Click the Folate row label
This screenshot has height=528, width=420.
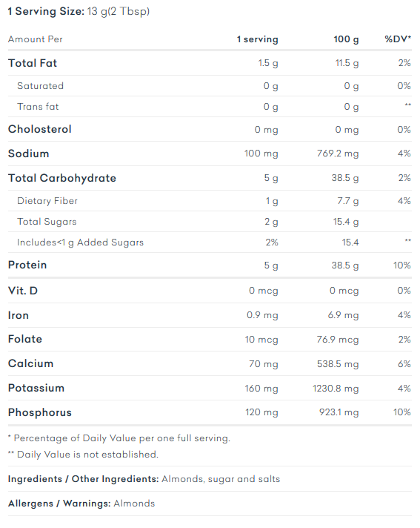coord(25,339)
